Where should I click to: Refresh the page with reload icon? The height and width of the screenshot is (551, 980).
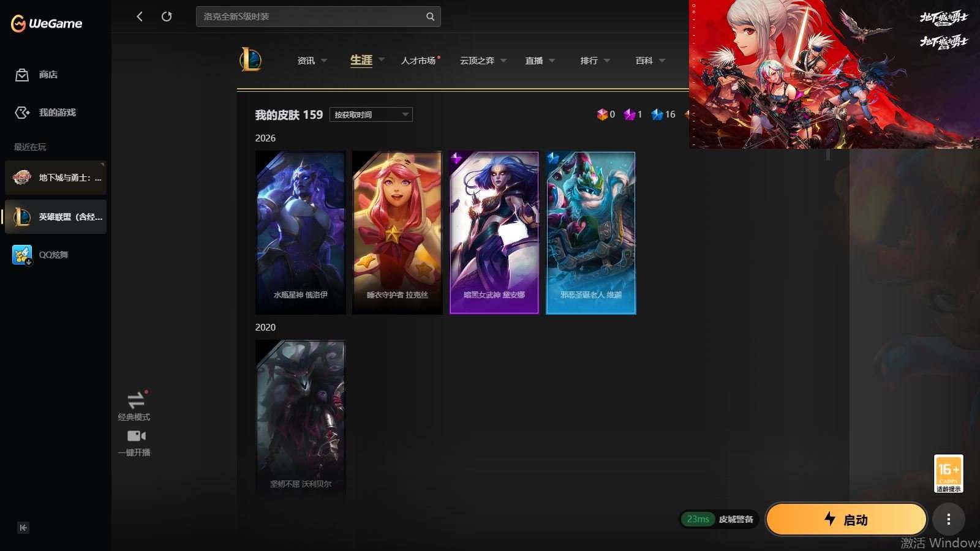pos(167,17)
